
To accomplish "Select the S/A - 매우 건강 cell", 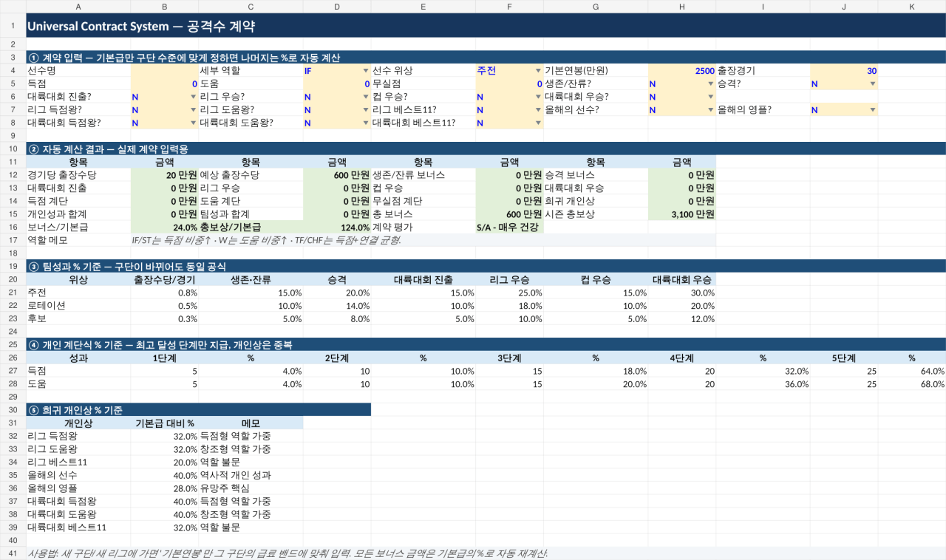I will click(x=509, y=227).
